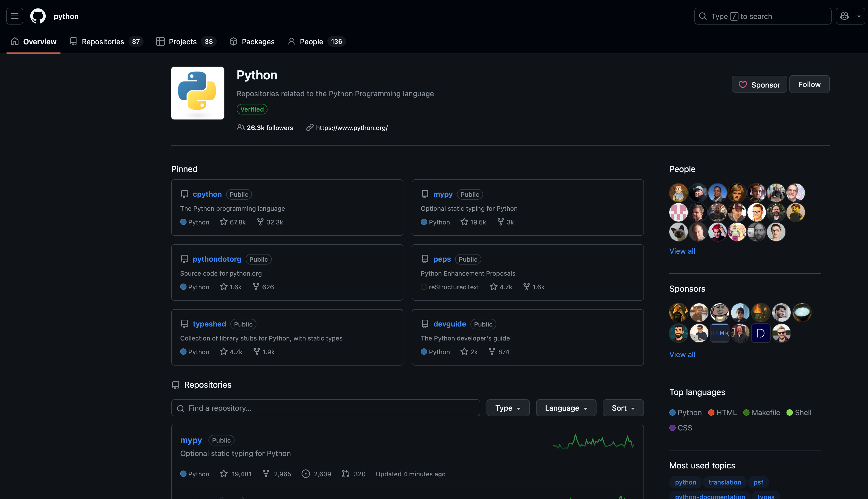
Task: Click the pink checkered avatar in People
Action: [x=678, y=212]
